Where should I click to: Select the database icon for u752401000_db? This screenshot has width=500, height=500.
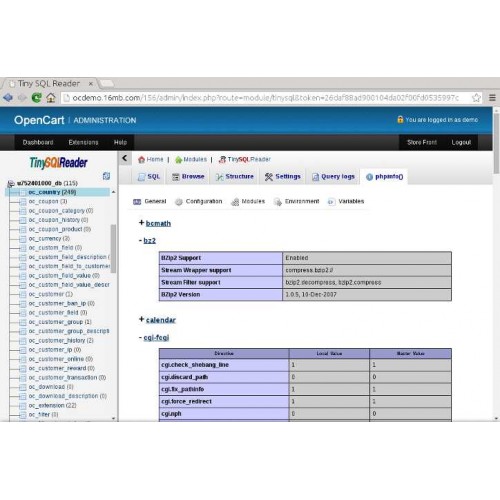[11, 183]
